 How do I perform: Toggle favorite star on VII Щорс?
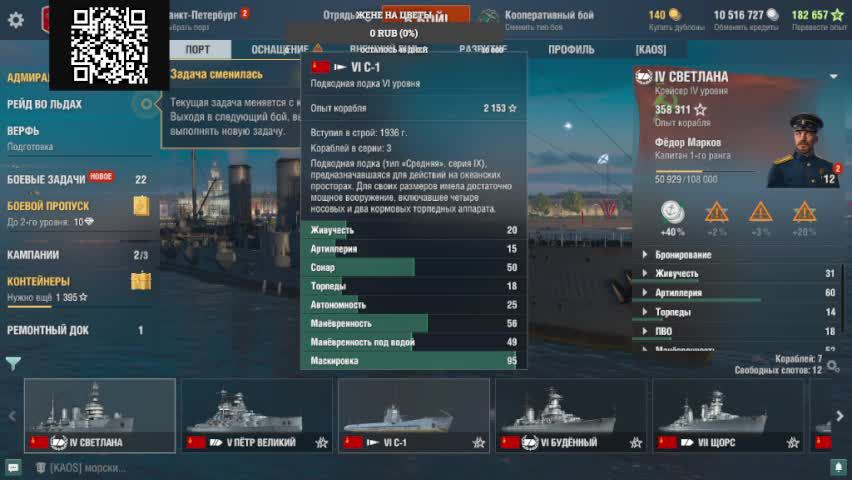point(793,442)
